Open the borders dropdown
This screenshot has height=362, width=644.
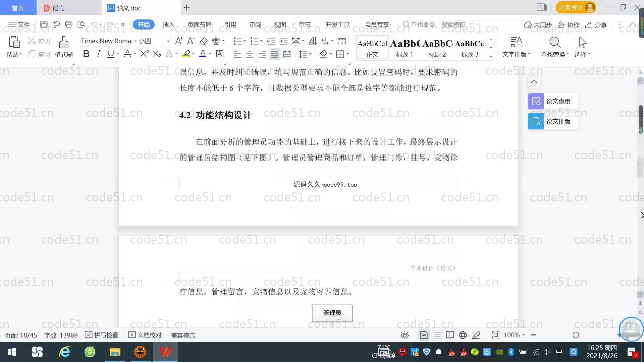pyautogui.click(x=347, y=54)
